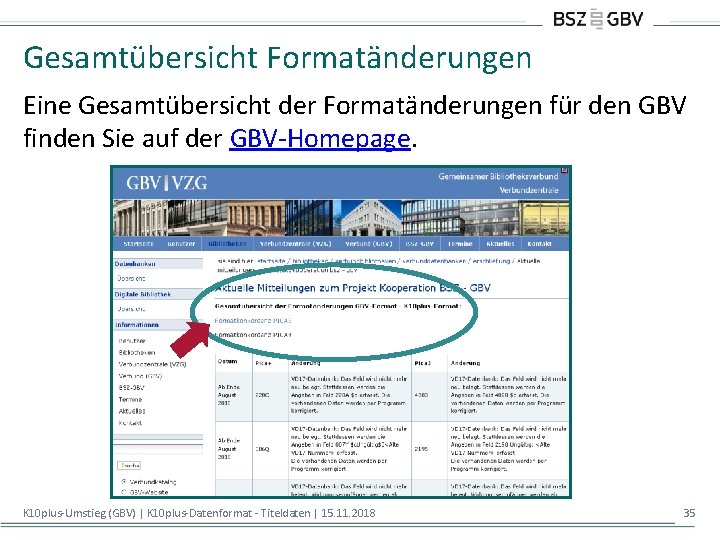
Task: Click the Suche button
Action: click(129, 466)
